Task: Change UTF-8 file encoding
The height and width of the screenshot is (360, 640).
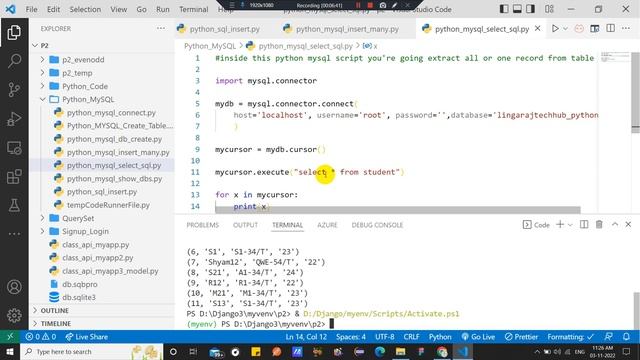Action: pos(384,337)
